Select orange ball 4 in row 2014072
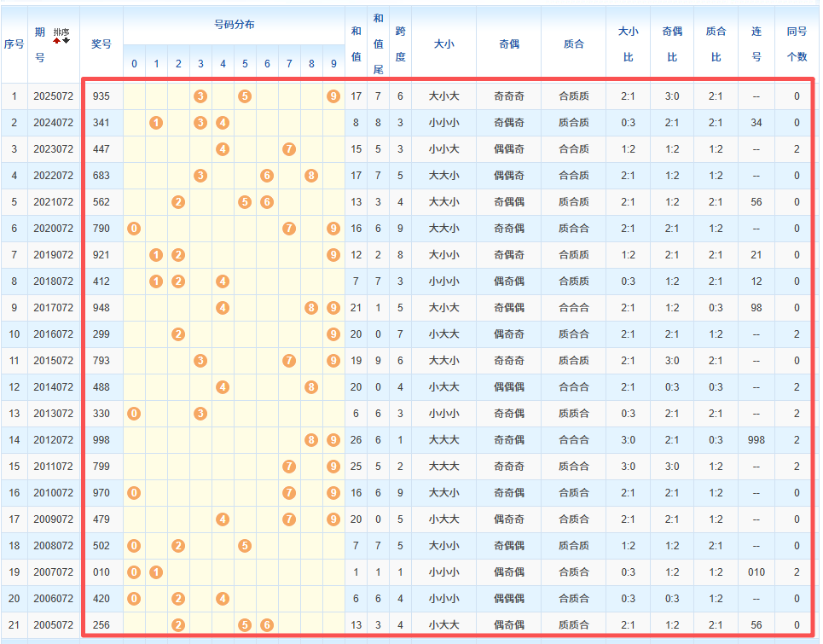This screenshot has width=823, height=644. pyautogui.click(x=223, y=387)
